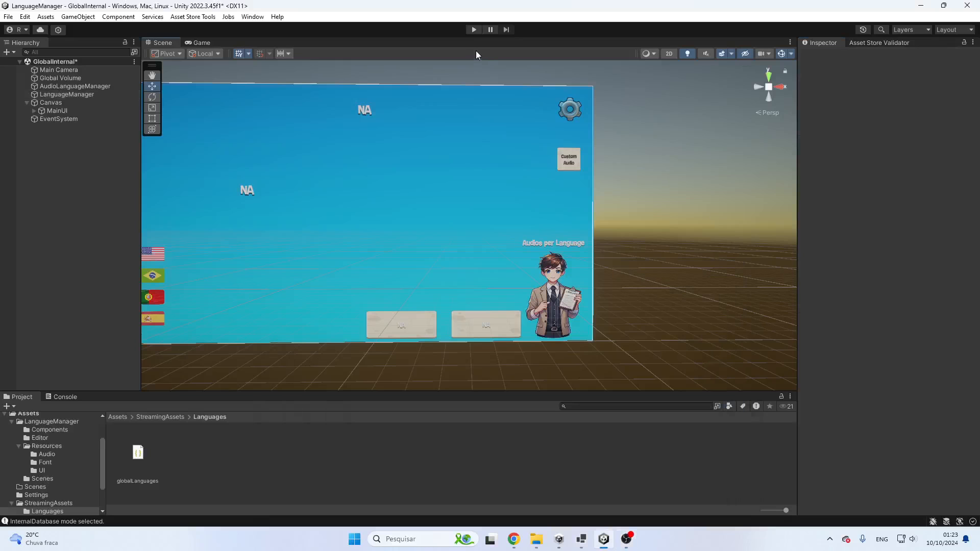This screenshot has width=980, height=551.
Task: Open the account R dropdown
Action: pos(17,30)
